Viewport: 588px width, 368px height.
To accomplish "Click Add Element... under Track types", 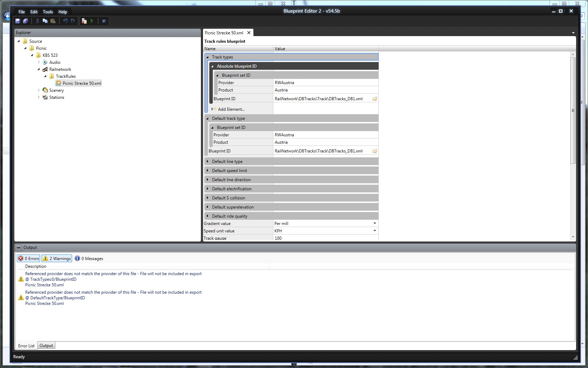I will point(231,109).
